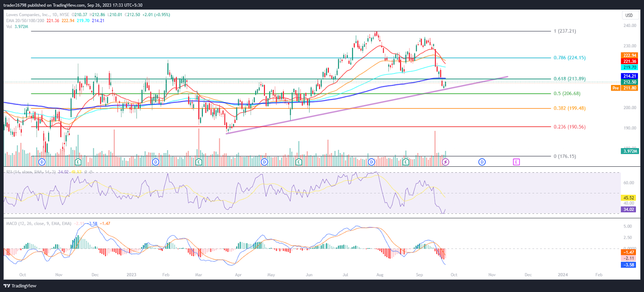Click the trader26798 published header text
The image size is (644, 292).
pyautogui.click(x=72, y=5)
